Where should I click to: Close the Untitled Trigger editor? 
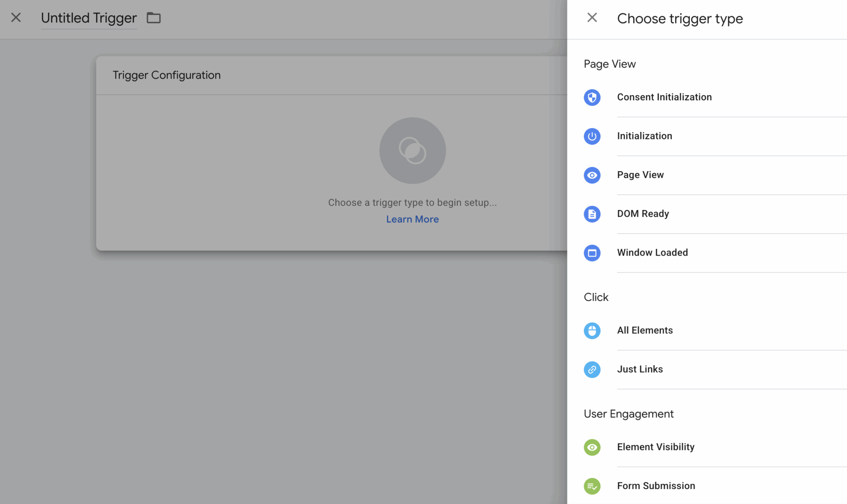point(16,17)
